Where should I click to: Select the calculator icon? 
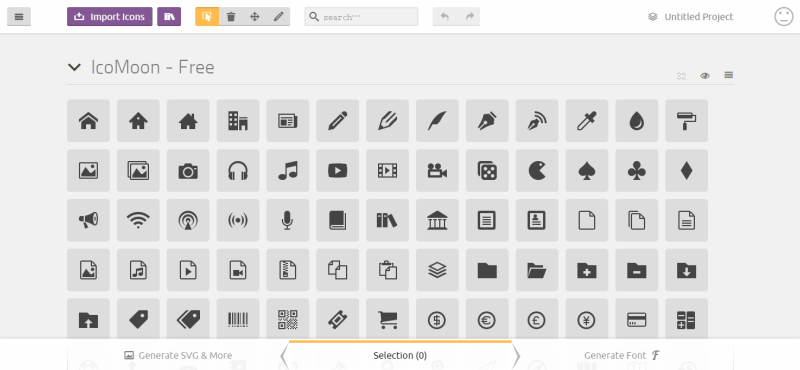pyautogui.click(x=687, y=320)
